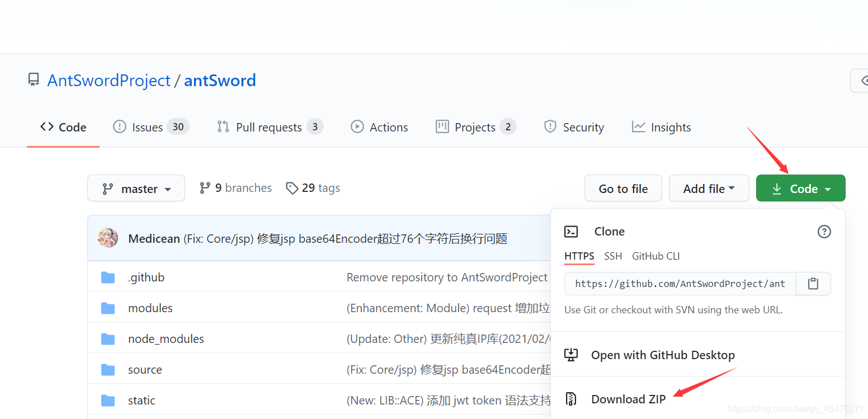Open the modules folder
The width and height of the screenshot is (868, 419).
coord(150,308)
